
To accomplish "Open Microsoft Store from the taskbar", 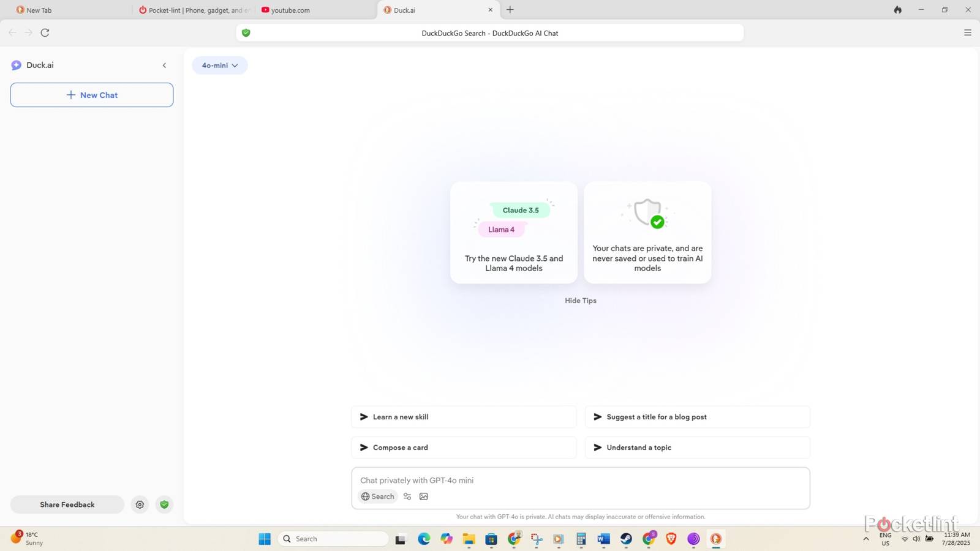I will 491,539.
